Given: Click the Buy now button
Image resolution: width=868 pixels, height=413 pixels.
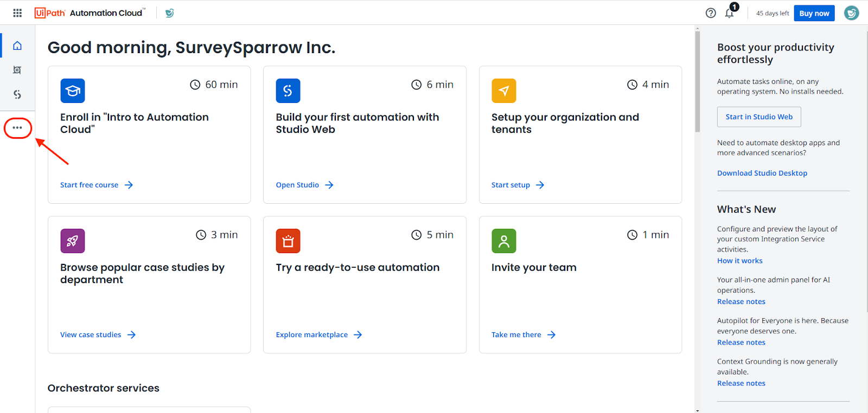Looking at the screenshot, I should click(x=814, y=13).
